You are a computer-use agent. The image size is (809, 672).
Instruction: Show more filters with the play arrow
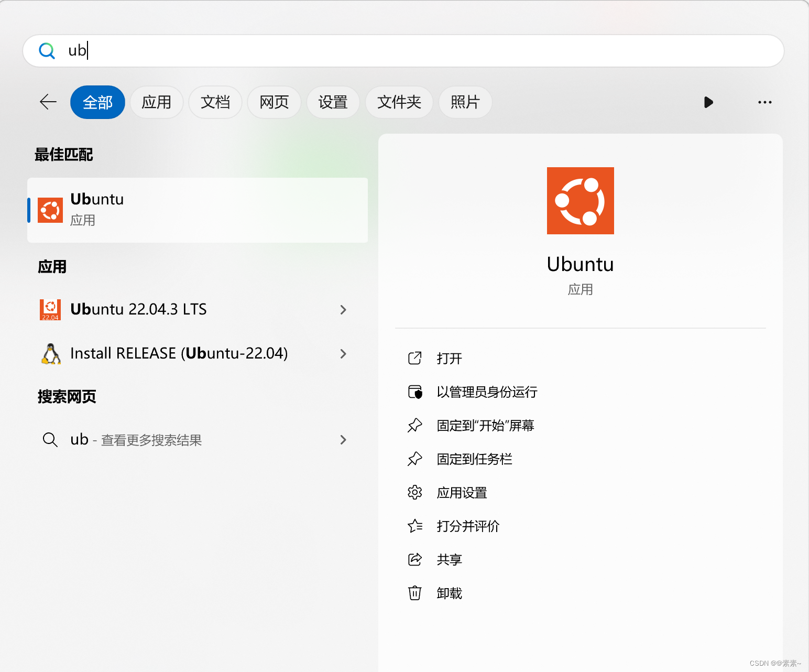(708, 102)
